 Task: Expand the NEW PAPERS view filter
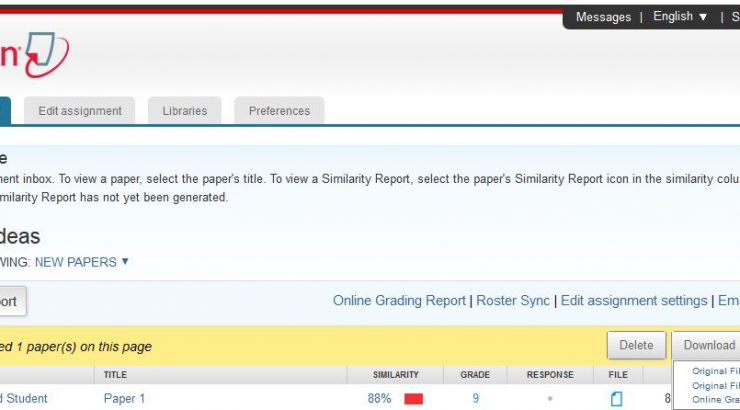[82, 262]
